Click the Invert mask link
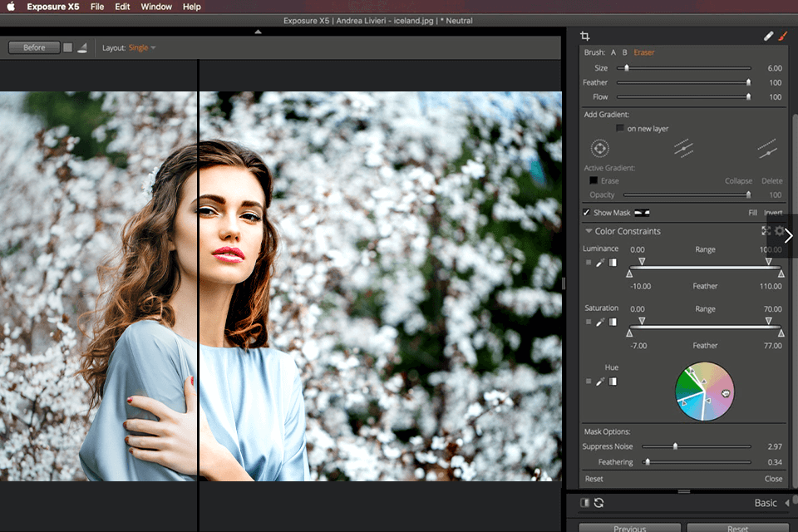The width and height of the screenshot is (798, 532). coord(773,213)
